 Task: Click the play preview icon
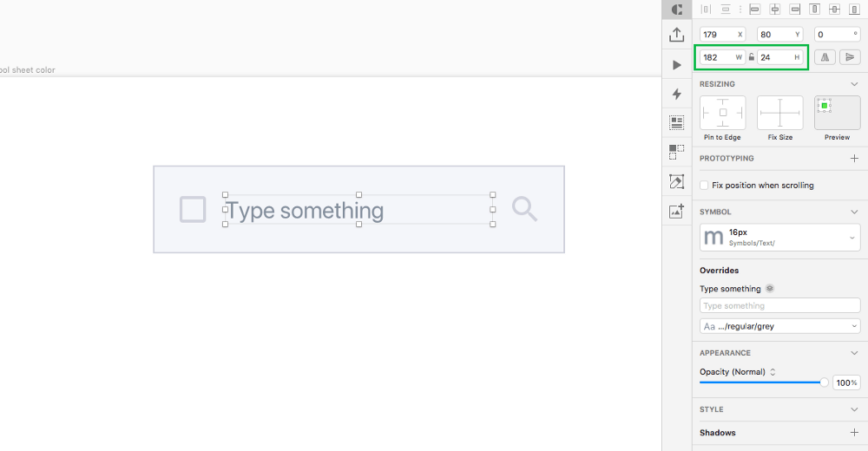(x=676, y=65)
